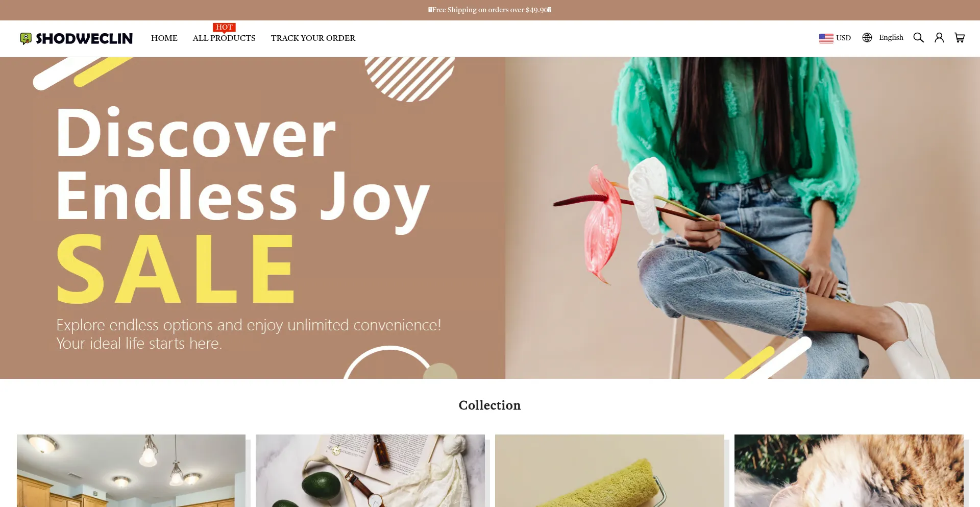Screen dimensions: 980x507
Task: Open the paint roller collection thumbnail
Action: tap(609, 471)
